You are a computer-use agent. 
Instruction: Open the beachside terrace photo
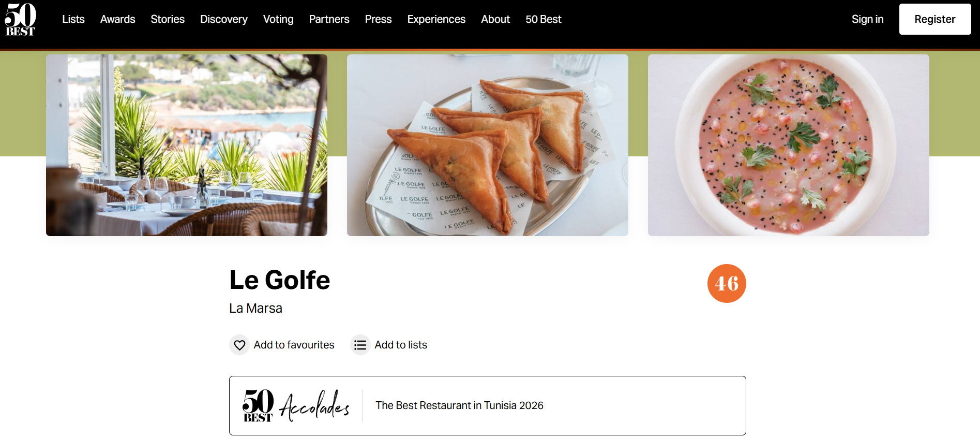(187, 145)
